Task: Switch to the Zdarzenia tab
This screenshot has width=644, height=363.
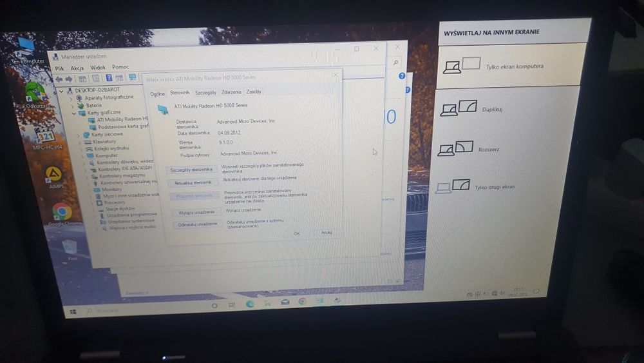Action: pyautogui.click(x=231, y=92)
